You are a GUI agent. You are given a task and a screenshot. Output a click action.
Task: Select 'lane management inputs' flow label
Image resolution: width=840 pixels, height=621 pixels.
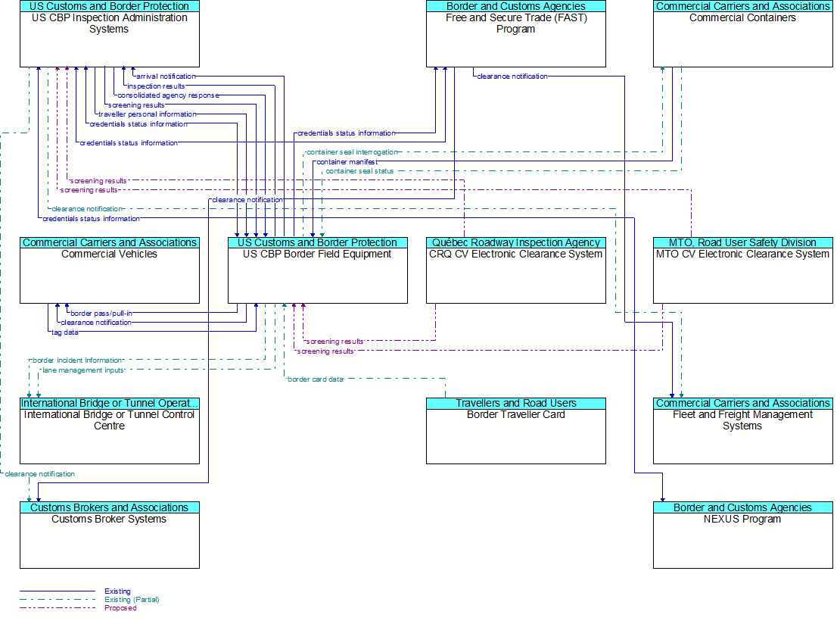[83, 370]
